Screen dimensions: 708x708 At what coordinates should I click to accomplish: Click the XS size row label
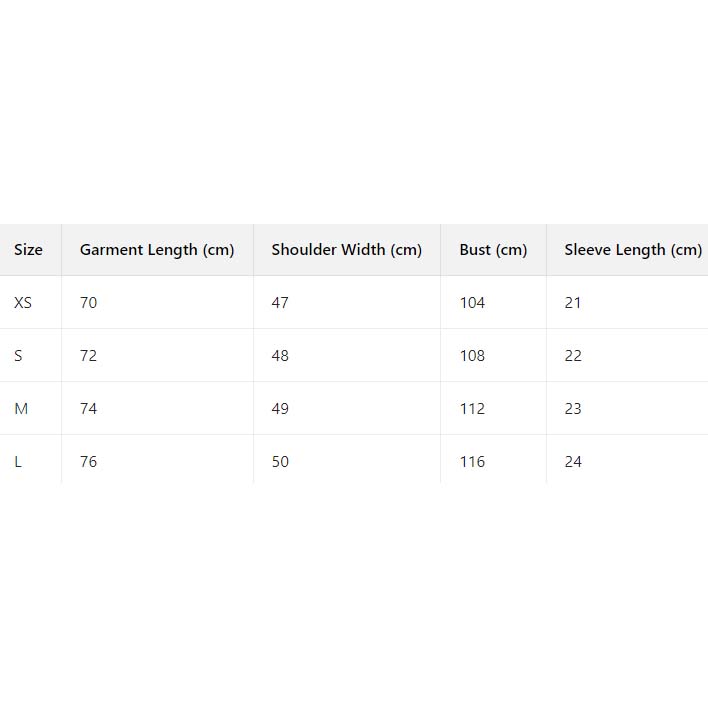[23, 303]
